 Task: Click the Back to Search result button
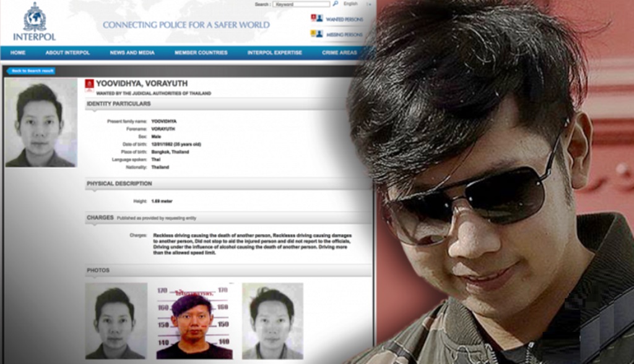tap(31, 71)
